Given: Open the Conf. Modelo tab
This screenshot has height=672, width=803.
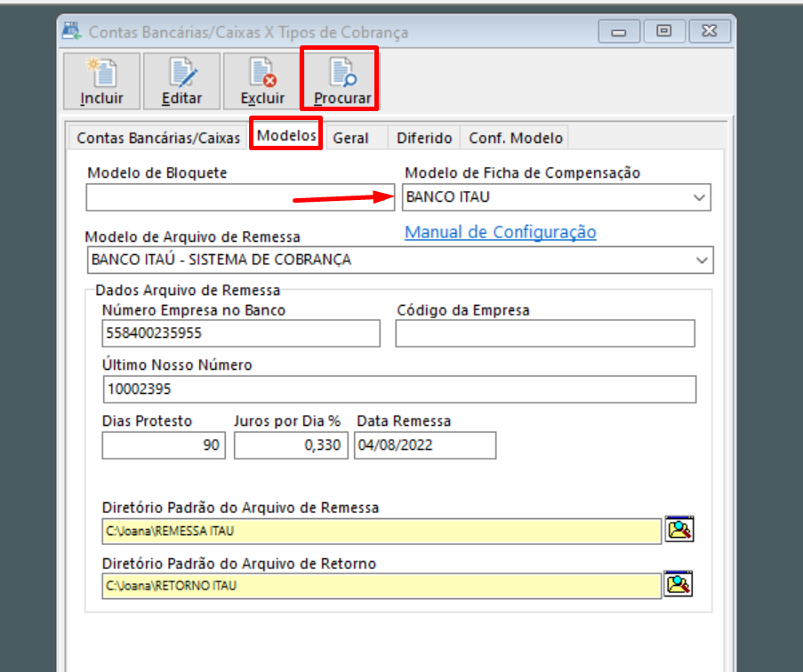Looking at the screenshot, I should click(x=516, y=138).
